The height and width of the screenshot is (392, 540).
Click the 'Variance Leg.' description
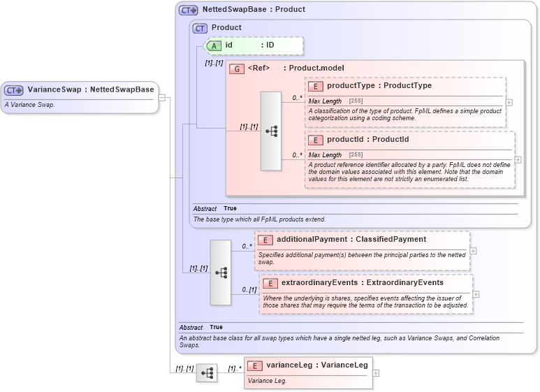[x=267, y=381]
